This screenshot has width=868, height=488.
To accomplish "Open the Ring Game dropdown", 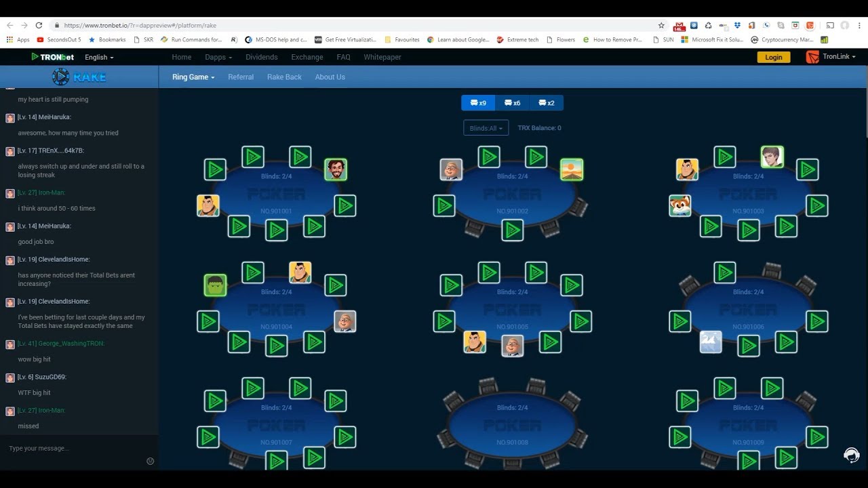I will coord(193,77).
